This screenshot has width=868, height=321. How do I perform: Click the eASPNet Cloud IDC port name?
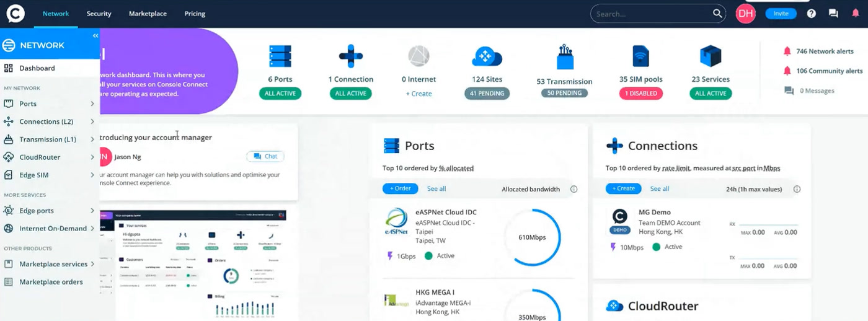[446, 213]
